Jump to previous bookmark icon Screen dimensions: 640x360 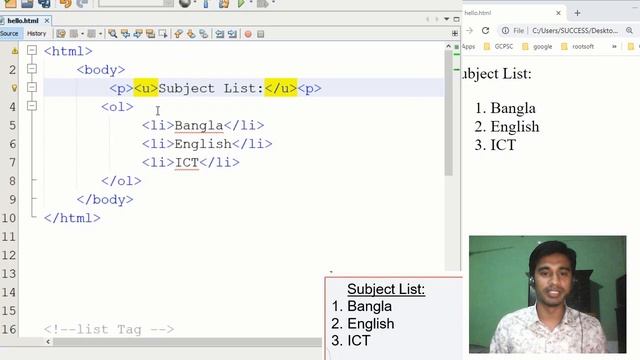click(x=178, y=34)
